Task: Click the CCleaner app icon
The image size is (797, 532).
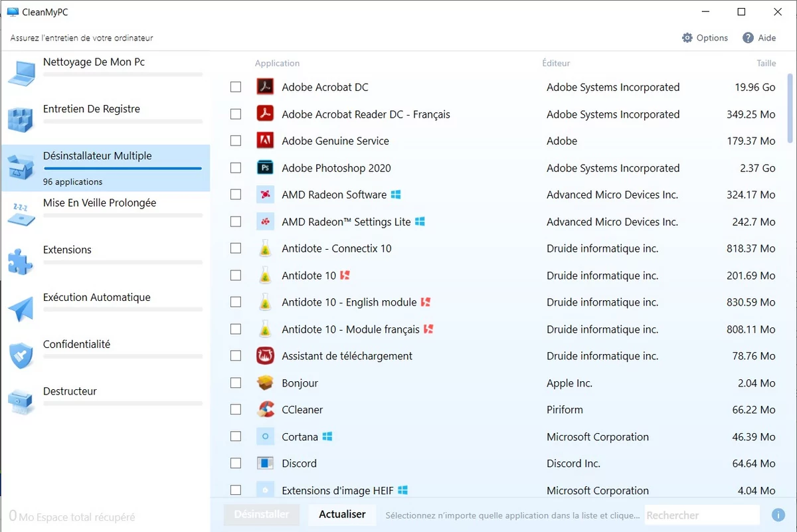Action: click(265, 410)
